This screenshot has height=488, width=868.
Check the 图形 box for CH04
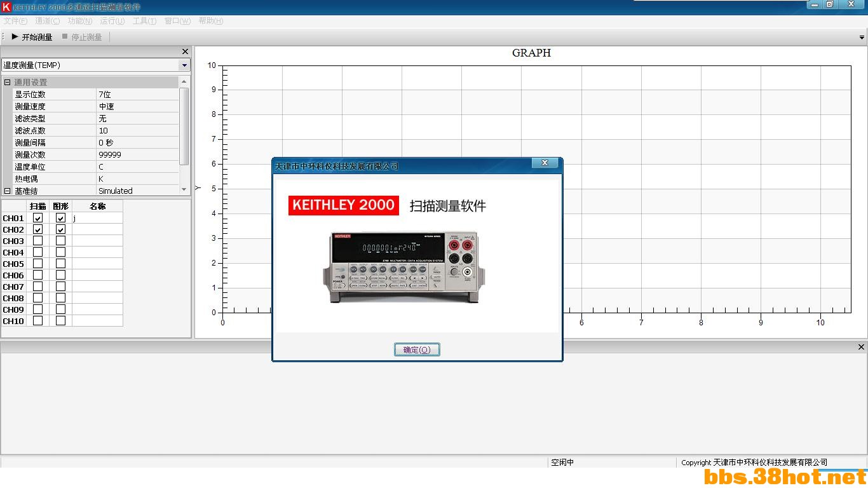coord(60,252)
